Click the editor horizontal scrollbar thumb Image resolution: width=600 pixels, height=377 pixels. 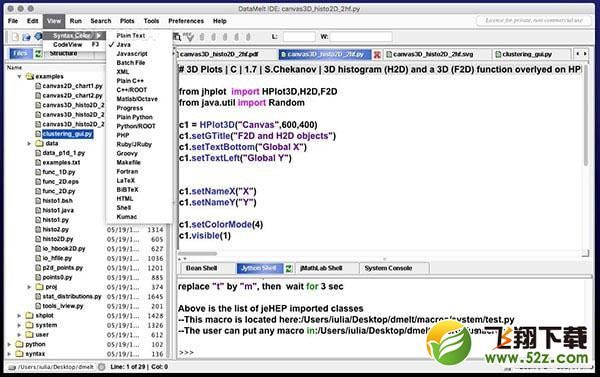click(197, 253)
